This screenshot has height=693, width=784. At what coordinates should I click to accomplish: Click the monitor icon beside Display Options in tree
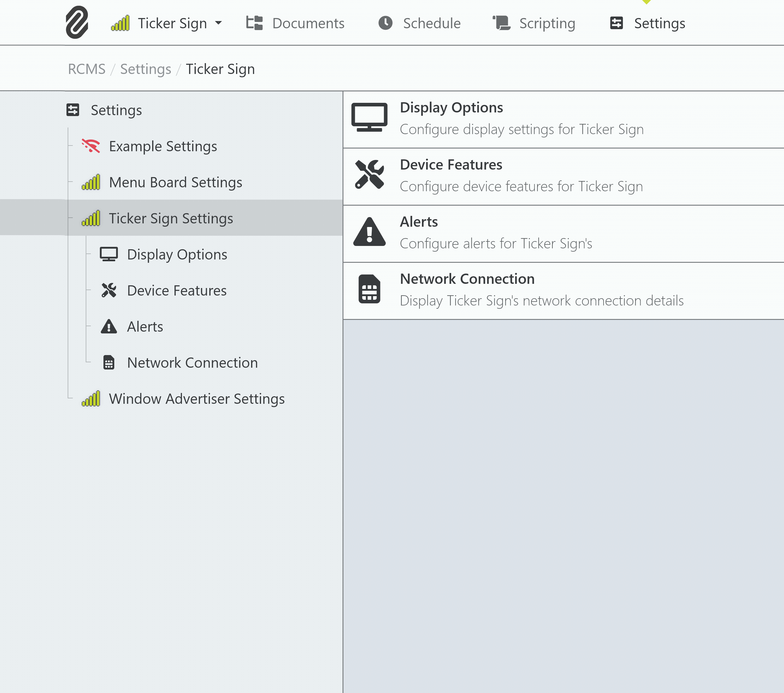click(x=109, y=255)
